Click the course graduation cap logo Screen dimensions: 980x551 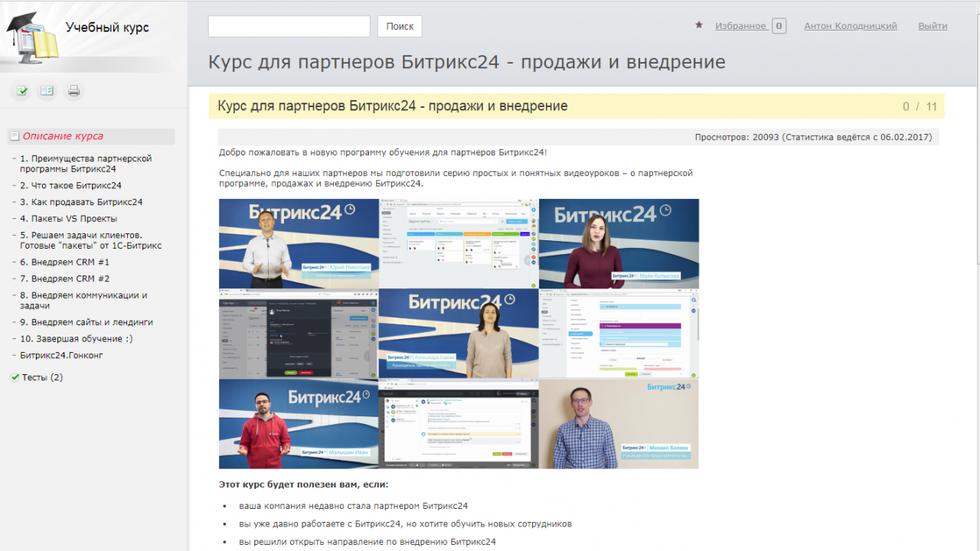[31, 38]
